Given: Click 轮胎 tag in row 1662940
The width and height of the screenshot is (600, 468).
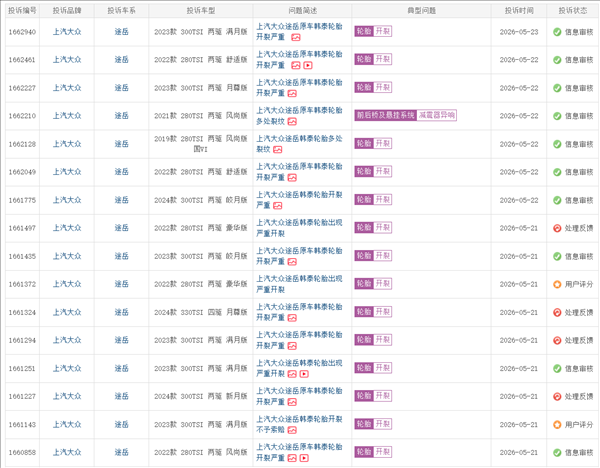Looking at the screenshot, I should pos(364,31).
